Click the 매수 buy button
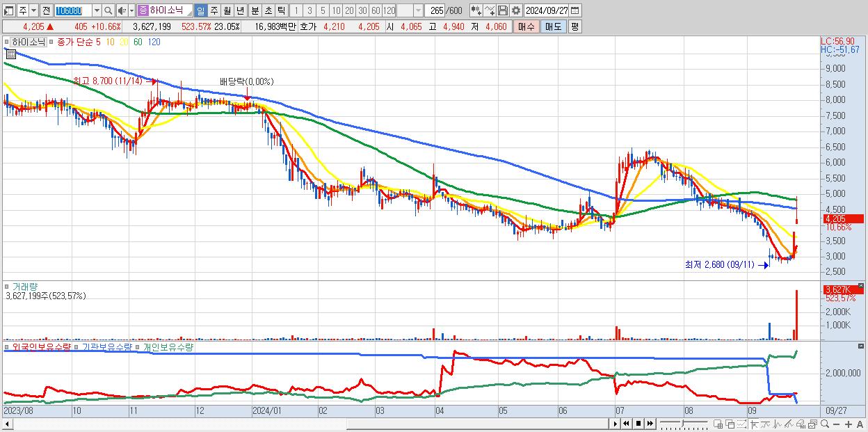The width and height of the screenshot is (868, 432). (x=527, y=26)
